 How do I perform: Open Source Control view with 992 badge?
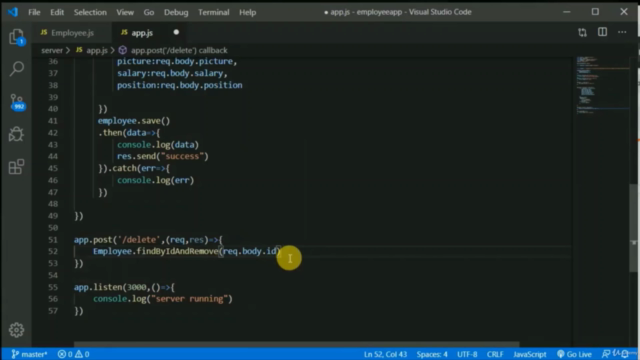click(17, 102)
